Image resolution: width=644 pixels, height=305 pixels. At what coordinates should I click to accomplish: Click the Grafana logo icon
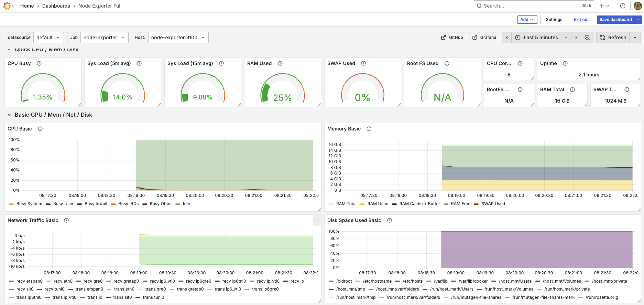[7, 6]
